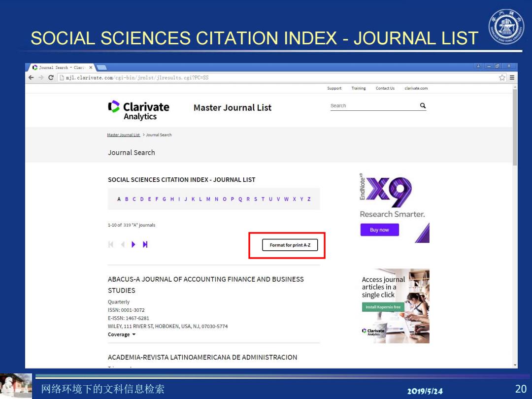Close the Journal Search browser tab
This screenshot has width=532, height=399.
tap(91, 67)
